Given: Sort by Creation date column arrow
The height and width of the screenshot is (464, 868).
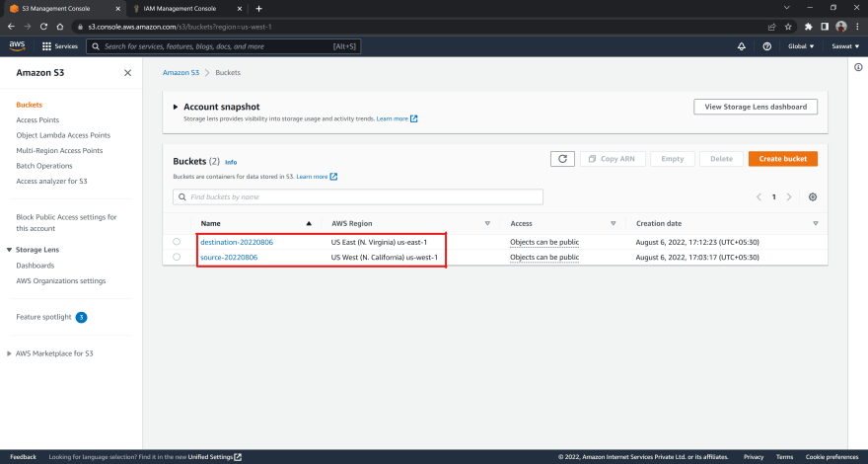Looking at the screenshot, I should (x=816, y=223).
